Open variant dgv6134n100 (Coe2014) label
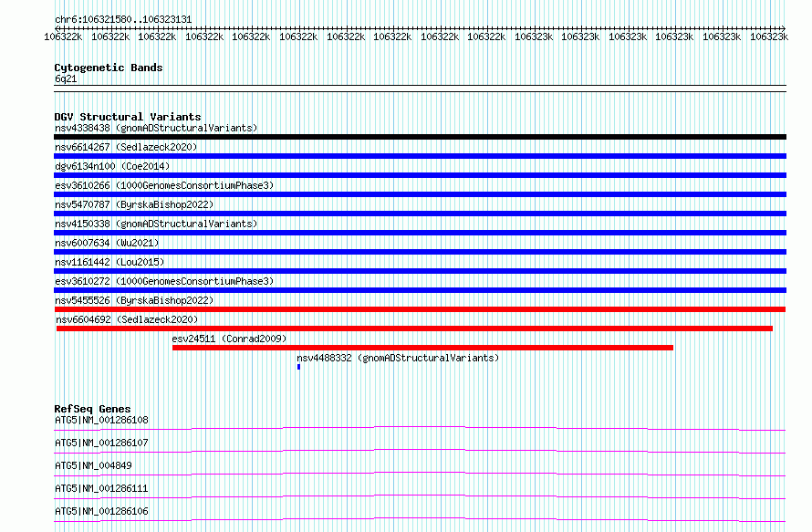The width and height of the screenshot is (812, 532). (x=112, y=166)
